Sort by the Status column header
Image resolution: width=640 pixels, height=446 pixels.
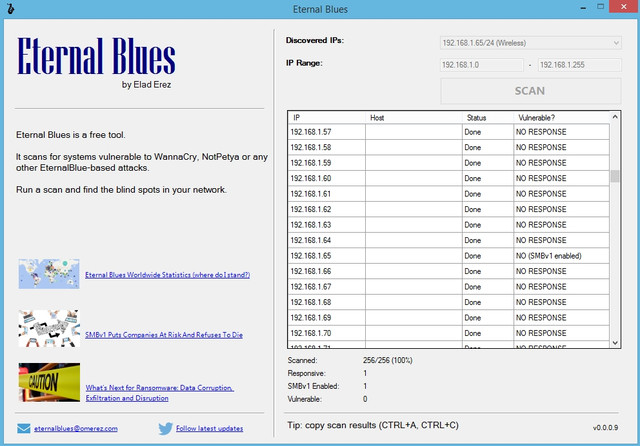click(488, 118)
